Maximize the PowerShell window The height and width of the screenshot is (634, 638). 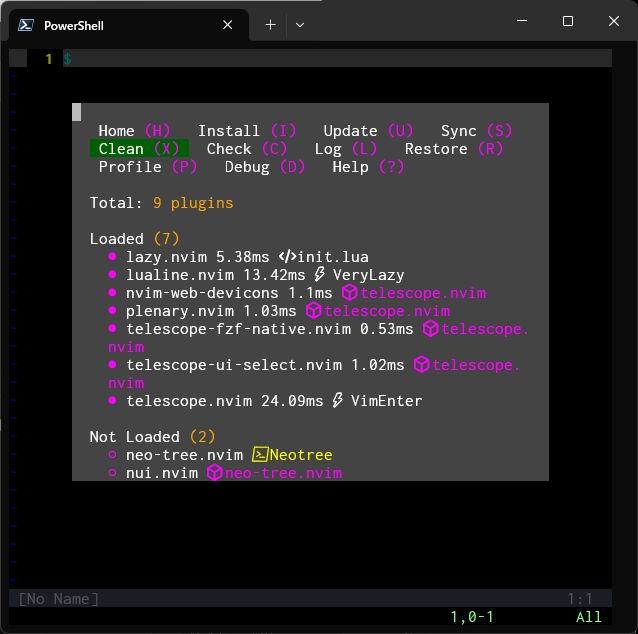point(567,21)
